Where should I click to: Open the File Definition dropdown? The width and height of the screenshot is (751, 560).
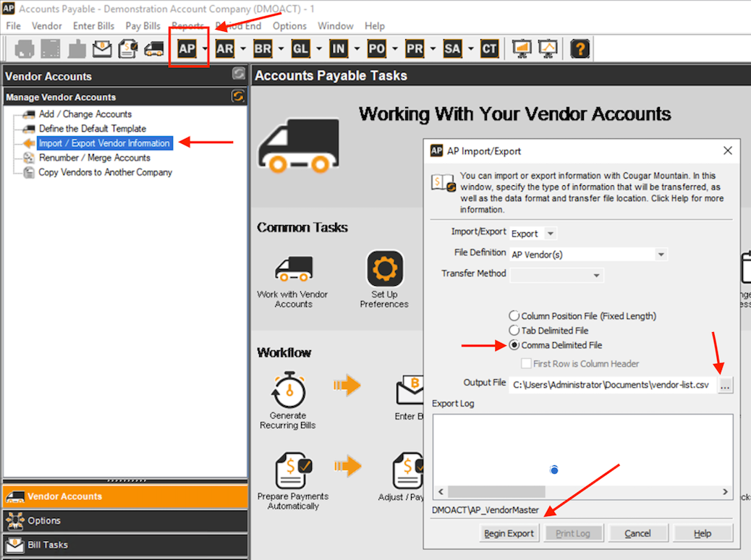click(x=589, y=255)
